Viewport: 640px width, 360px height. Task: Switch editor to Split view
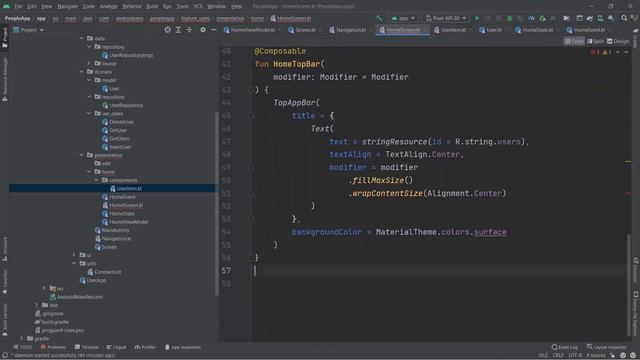pos(596,41)
